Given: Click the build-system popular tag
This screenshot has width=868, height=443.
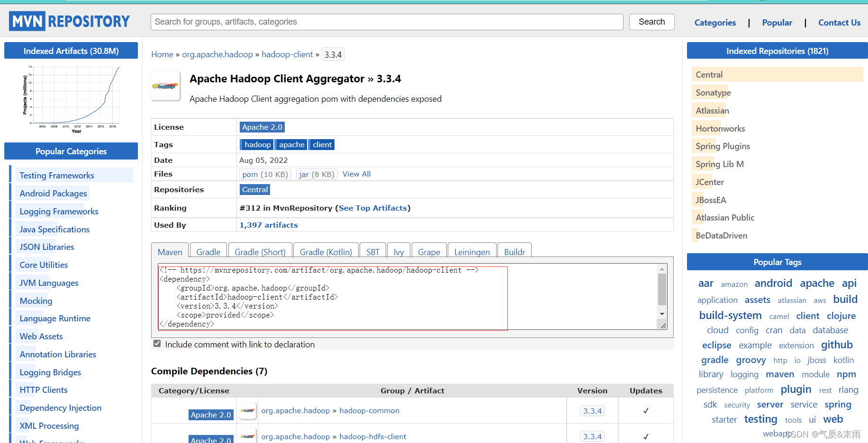Looking at the screenshot, I should (730, 315).
